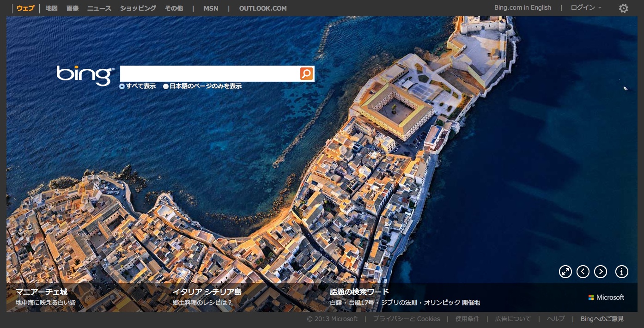Screen dimensions: 644x328
Task: Show the next background image
Action: pos(600,272)
